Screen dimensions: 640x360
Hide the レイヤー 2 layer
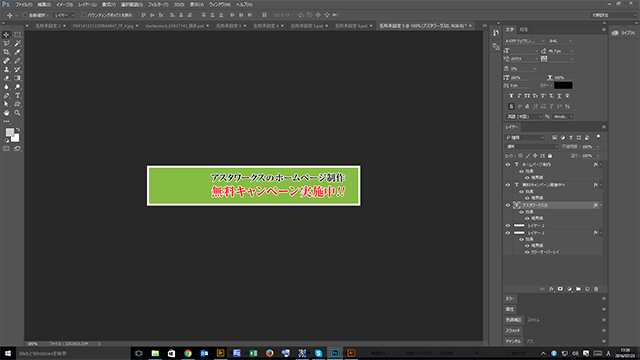(508, 225)
